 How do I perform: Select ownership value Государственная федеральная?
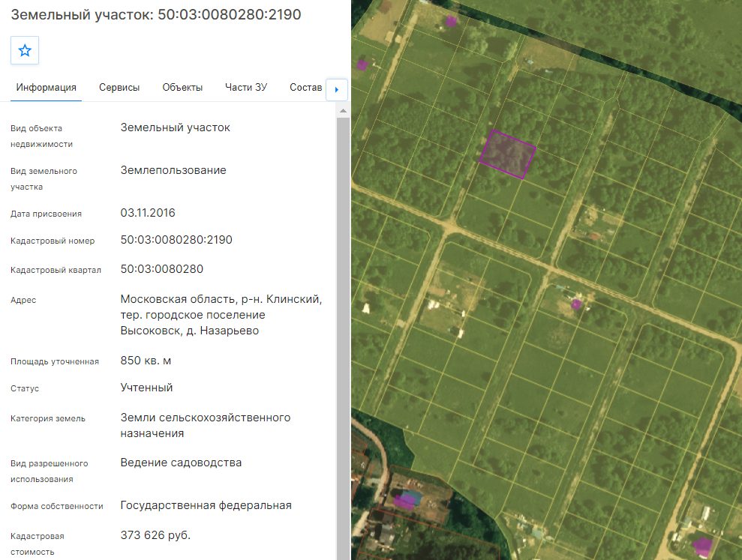tap(206, 505)
